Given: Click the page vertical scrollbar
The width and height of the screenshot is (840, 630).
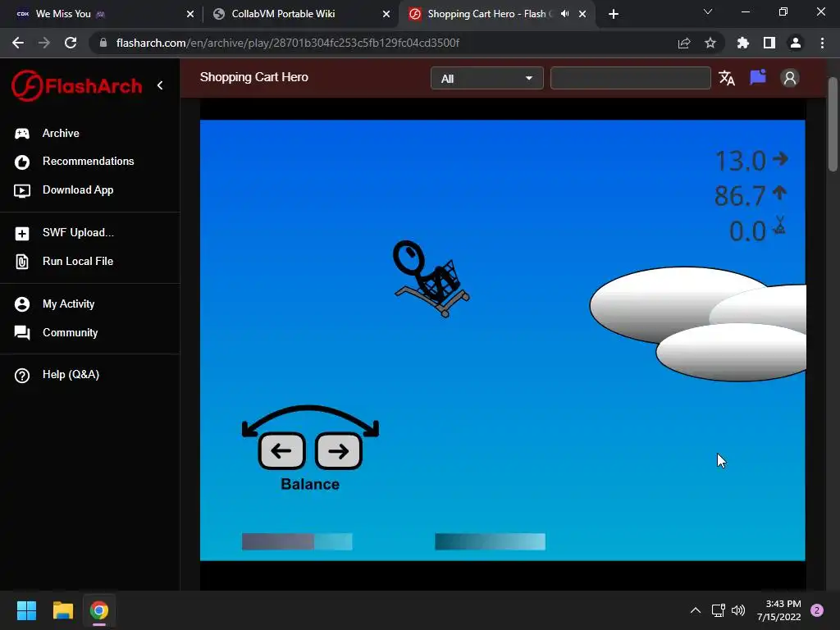Looking at the screenshot, I should pyautogui.click(x=833, y=125).
